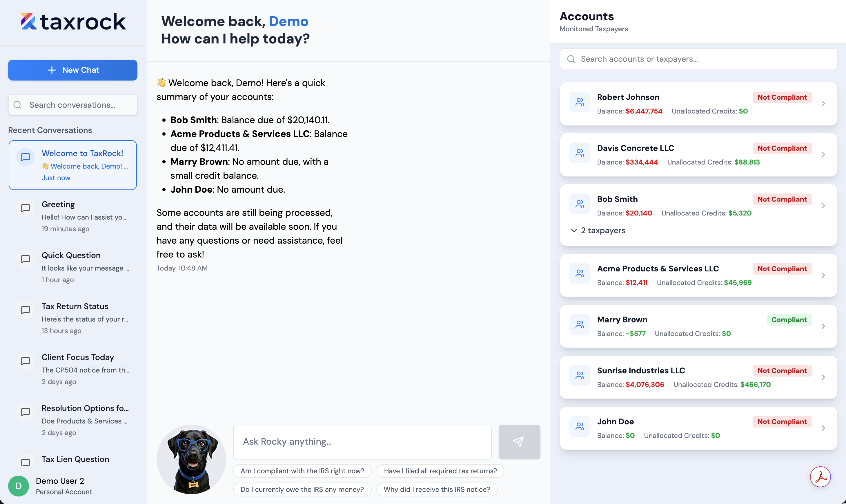The height and width of the screenshot is (504, 846).
Task: Click chat icon beside Resolution Options conversation
Action: [x=26, y=412]
